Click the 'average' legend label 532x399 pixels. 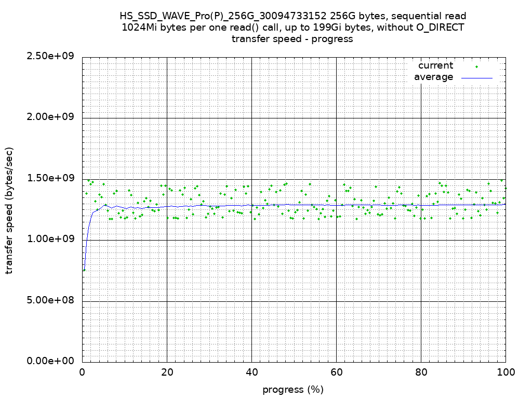pos(433,77)
